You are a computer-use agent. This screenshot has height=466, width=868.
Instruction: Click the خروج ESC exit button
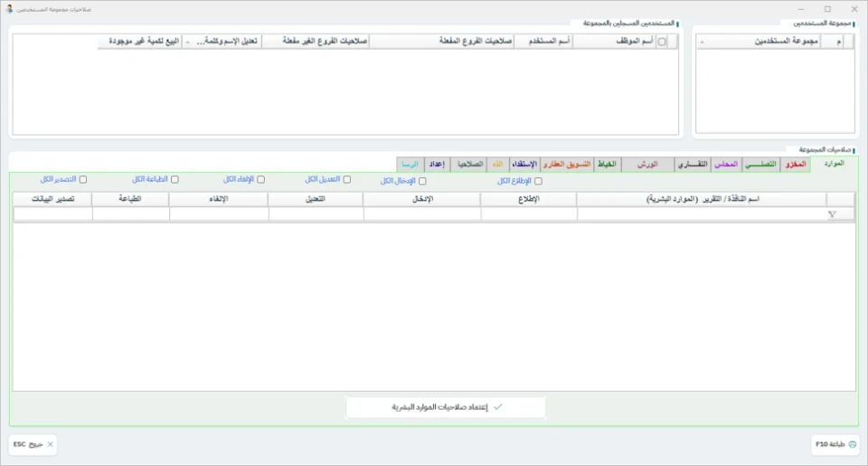[x=33, y=444]
